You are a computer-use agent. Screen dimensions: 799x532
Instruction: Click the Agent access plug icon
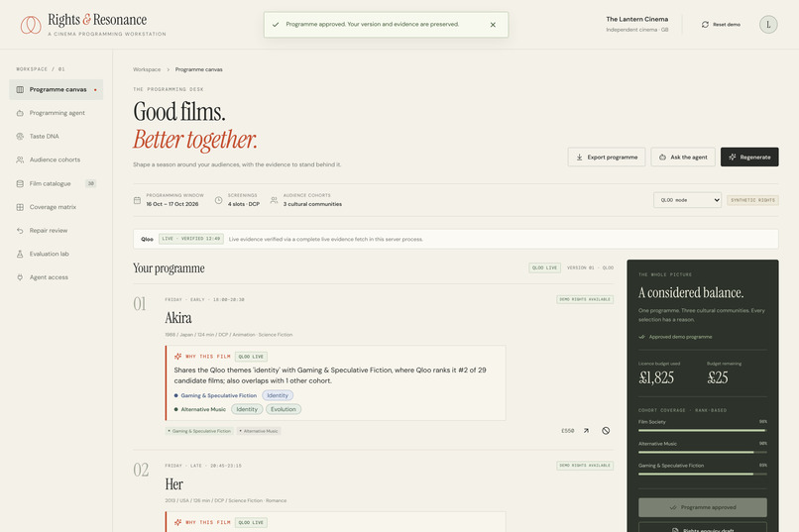tap(20, 277)
